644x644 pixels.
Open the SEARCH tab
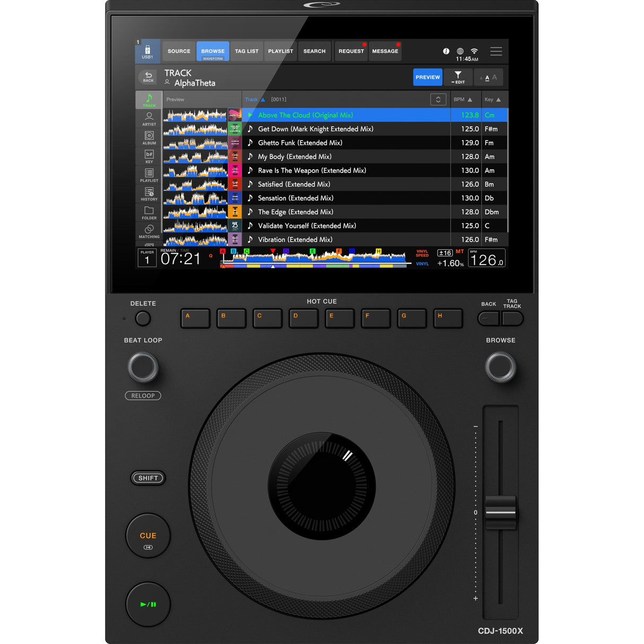(315, 51)
